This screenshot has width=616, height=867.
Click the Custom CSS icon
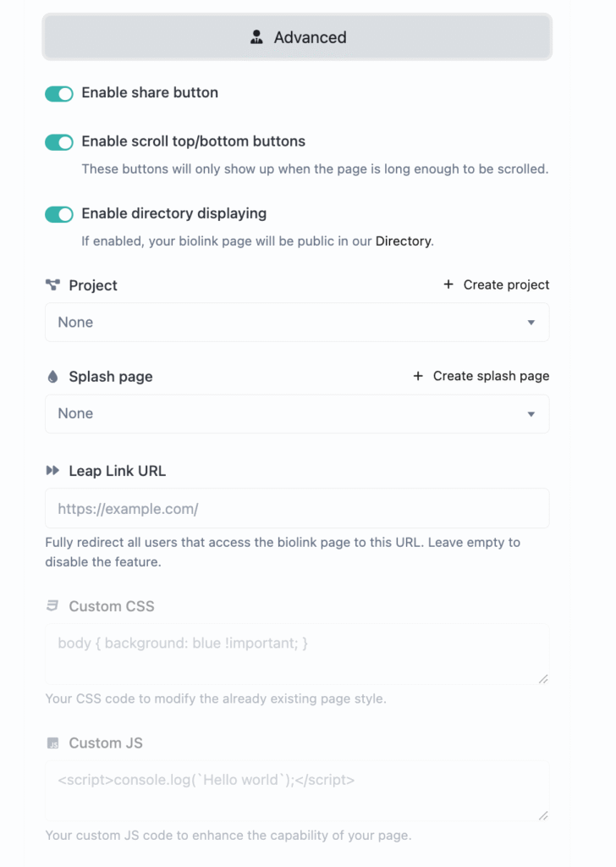click(52, 606)
